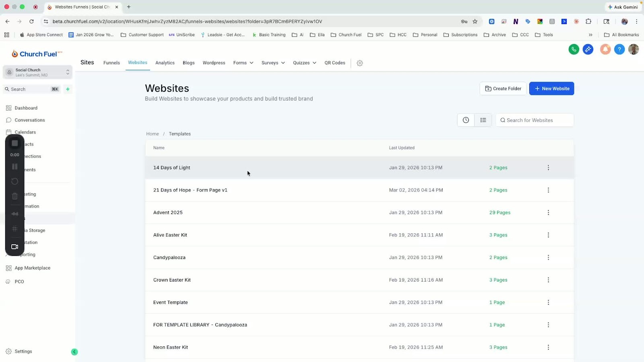
Task: Toggle the recorder camera icon
Action: point(15,247)
